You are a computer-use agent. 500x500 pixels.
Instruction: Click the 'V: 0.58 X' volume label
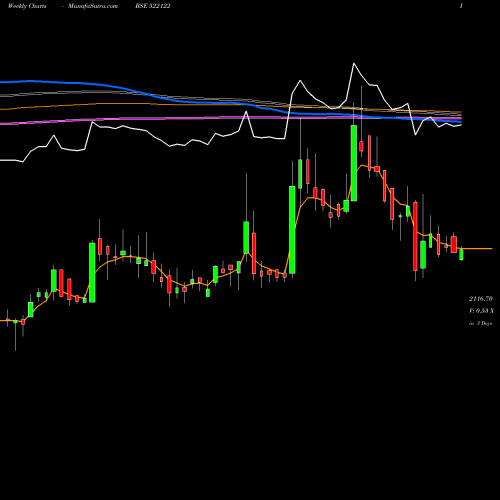point(481,311)
